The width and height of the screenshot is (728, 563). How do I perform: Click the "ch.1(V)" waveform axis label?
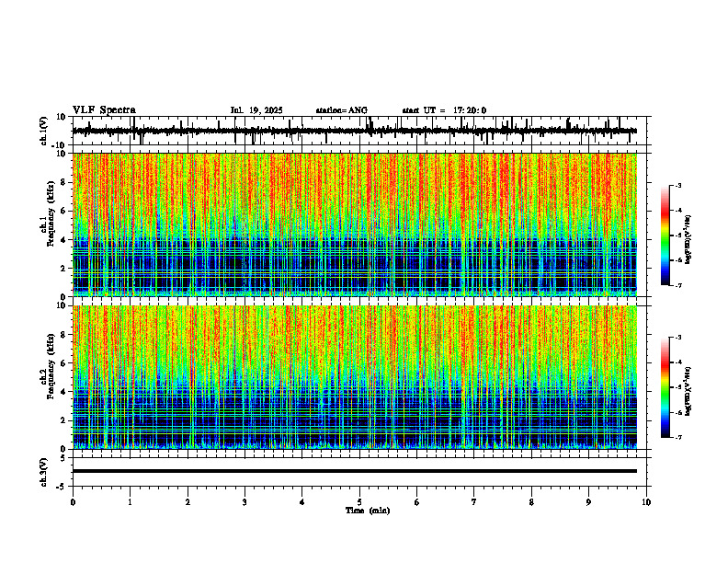click(x=44, y=131)
